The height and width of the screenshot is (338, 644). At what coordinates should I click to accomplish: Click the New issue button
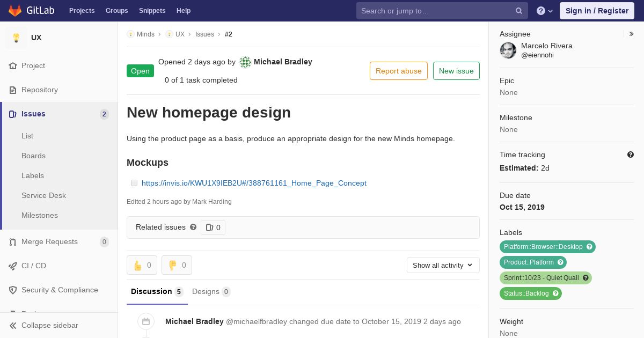tap(456, 71)
